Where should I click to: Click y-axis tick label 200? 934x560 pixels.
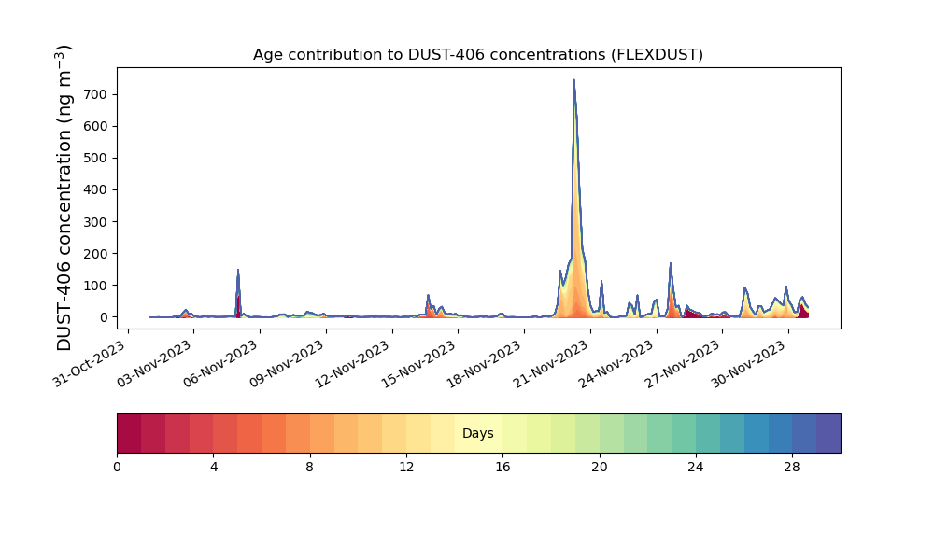pyautogui.click(x=95, y=254)
